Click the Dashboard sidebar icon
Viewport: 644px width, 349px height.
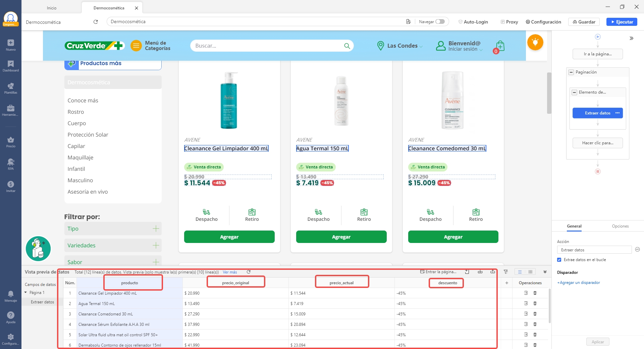[x=10, y=66]
